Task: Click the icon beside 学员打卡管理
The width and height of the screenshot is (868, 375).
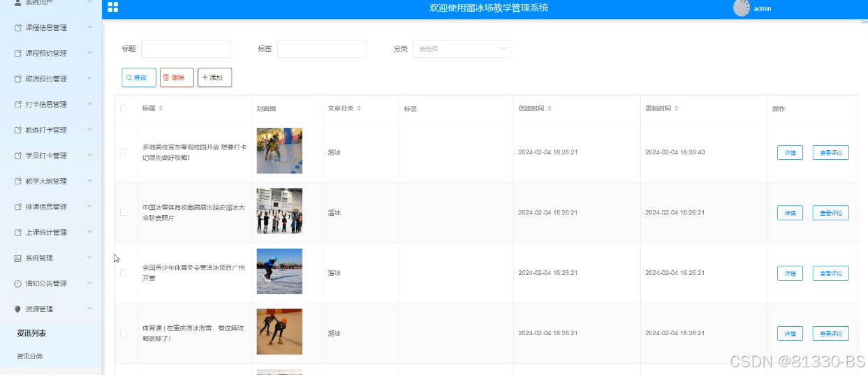Action: [x=18, y=156]
